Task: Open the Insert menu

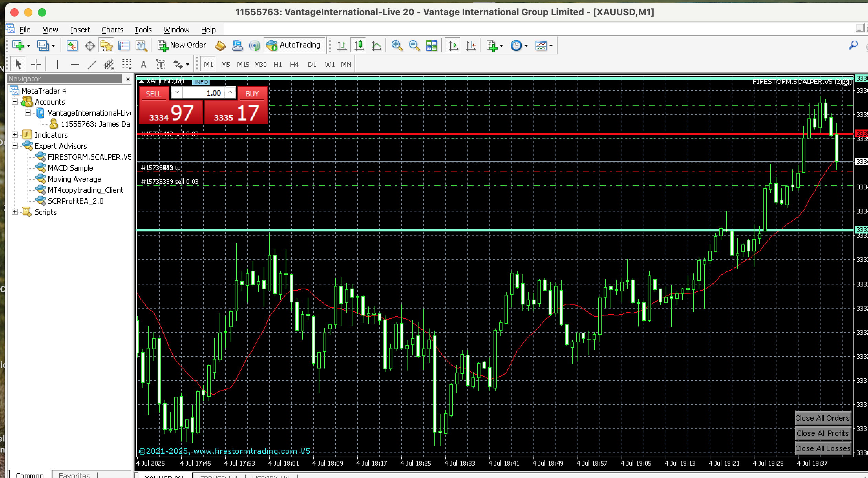Action: click(80, 30)
